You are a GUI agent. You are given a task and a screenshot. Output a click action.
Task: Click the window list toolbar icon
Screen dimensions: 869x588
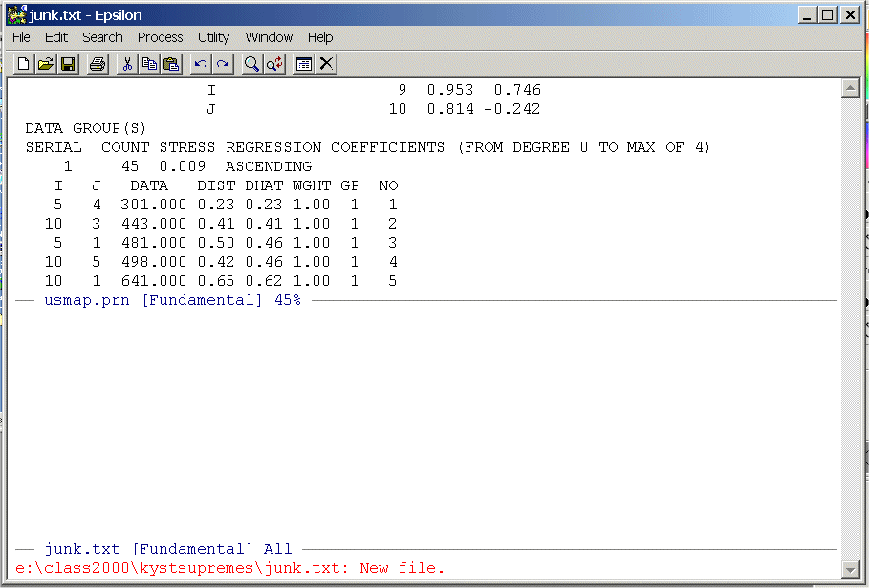click(x=304, y=64)
